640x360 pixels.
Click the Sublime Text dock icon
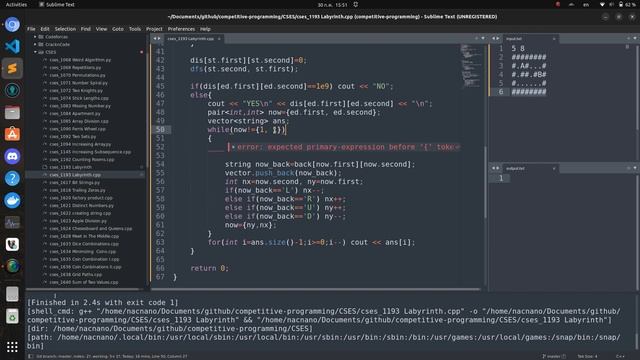(x=12, y=68)
